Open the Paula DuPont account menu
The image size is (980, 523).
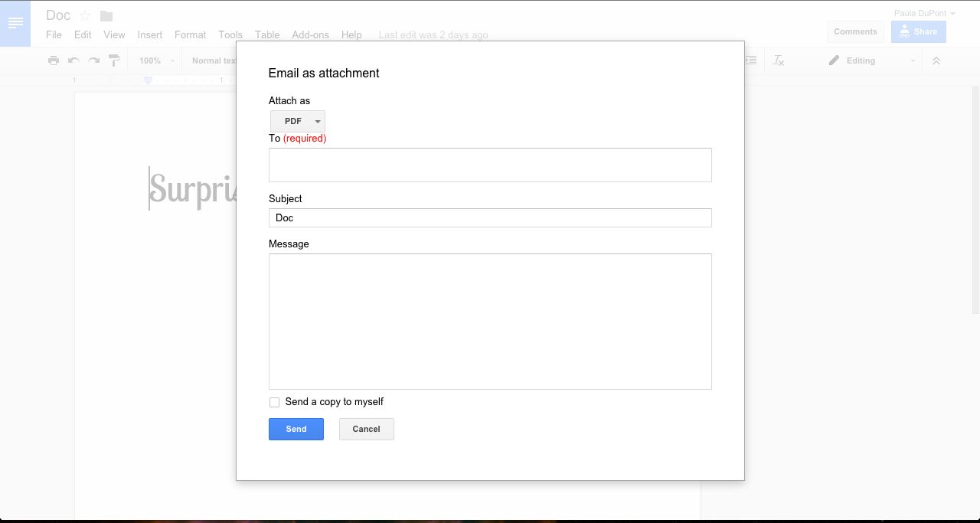923,12
